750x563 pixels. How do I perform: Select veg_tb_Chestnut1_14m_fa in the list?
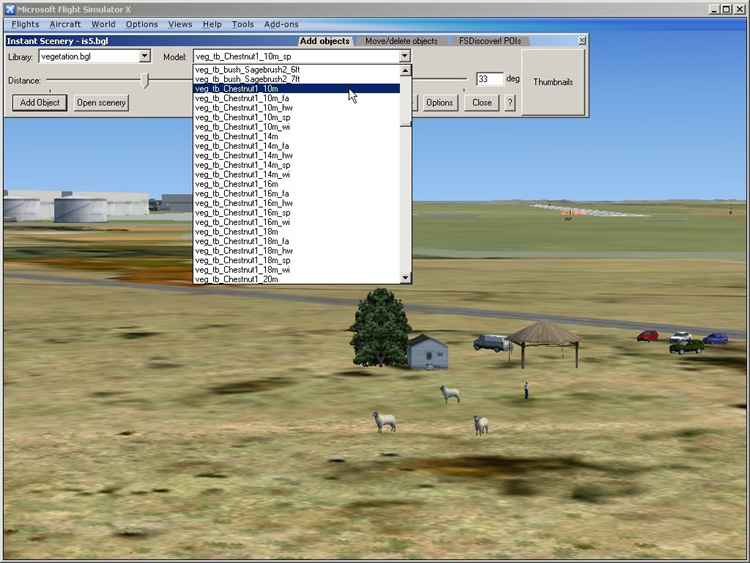pyautogui.click(x=297, y=146)
